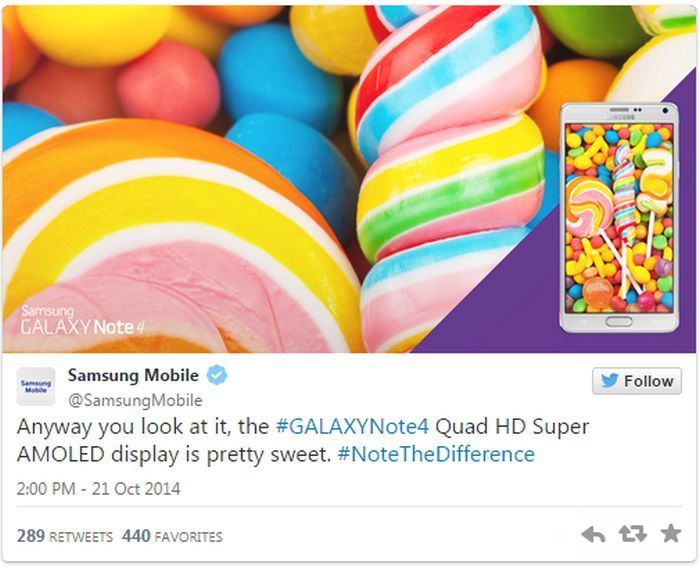Click the Samsung Mobile display name
The height and width of the screenshot is (568, 700).
click(x=133, y=375)
